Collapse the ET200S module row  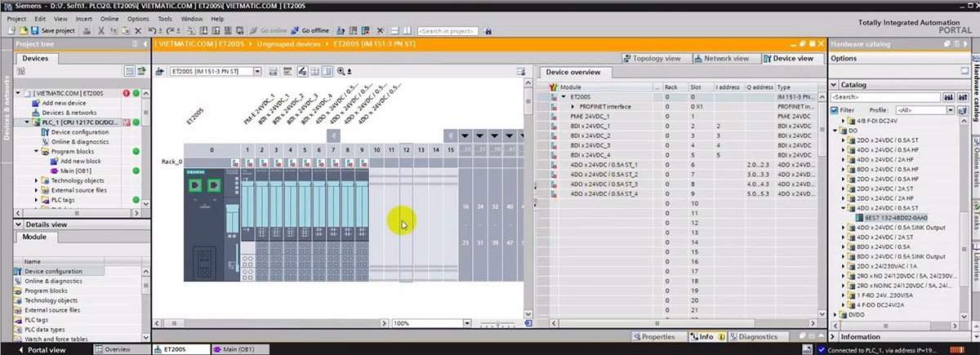(x=563, y=97)
